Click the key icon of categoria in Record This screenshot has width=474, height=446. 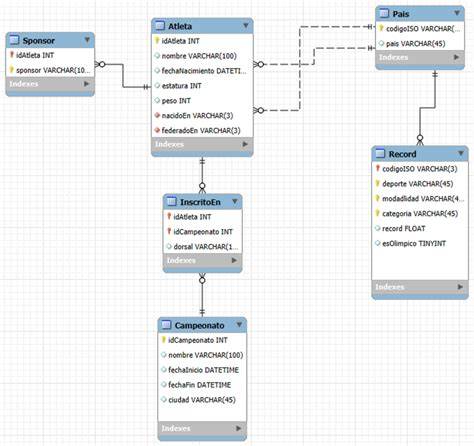[x=378, y=213]
